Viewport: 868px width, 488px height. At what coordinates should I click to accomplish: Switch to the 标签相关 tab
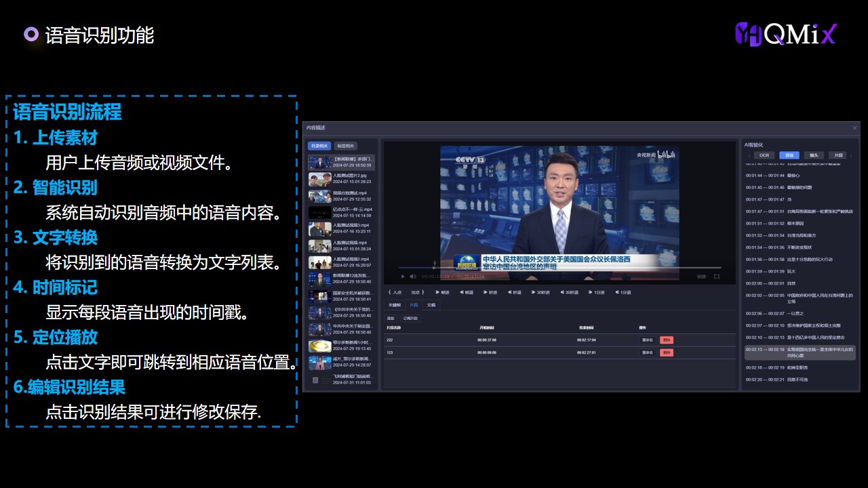click(x=347, y=146)
